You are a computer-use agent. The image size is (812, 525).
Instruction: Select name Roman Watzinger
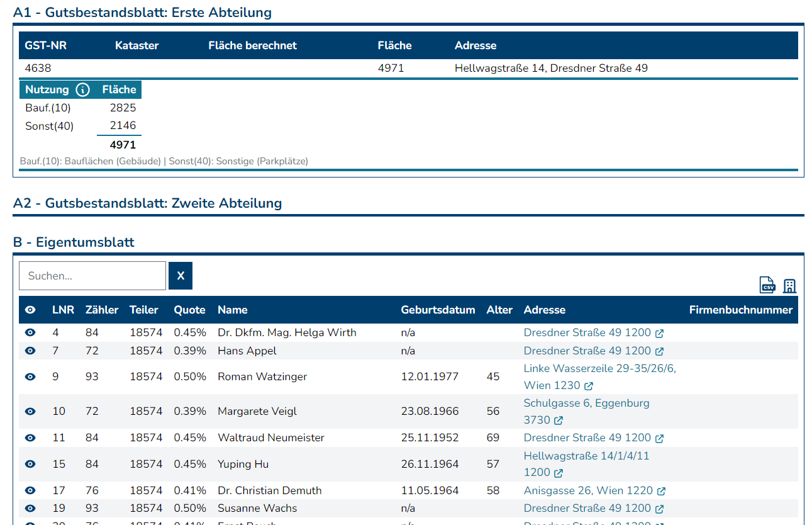click(262, 376)
